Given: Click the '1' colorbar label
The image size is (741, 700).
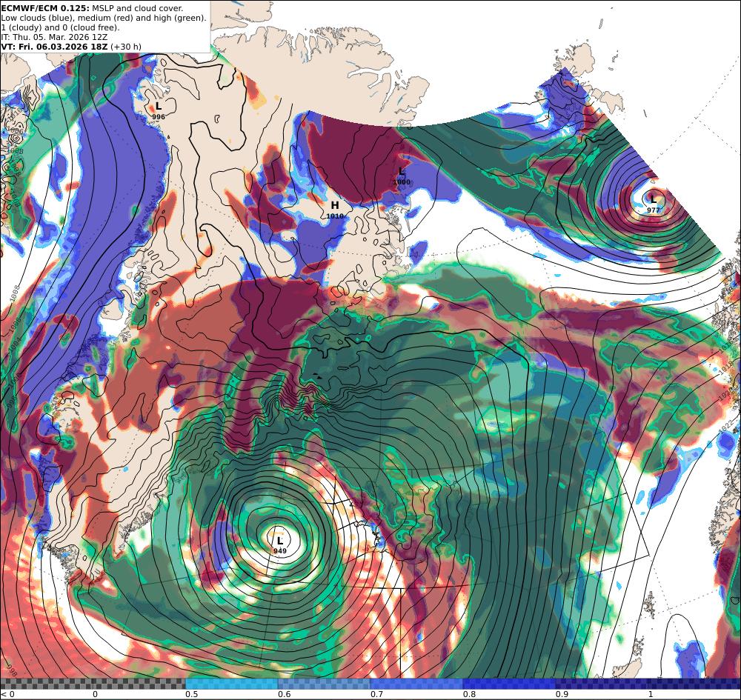Looking at the screenshot, I should click(x=651, y=694).
